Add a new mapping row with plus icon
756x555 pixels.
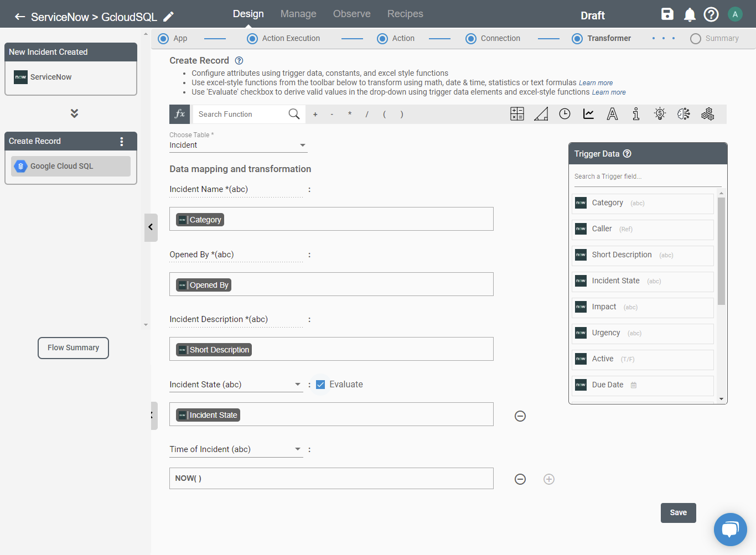click(x=549, y=479)
